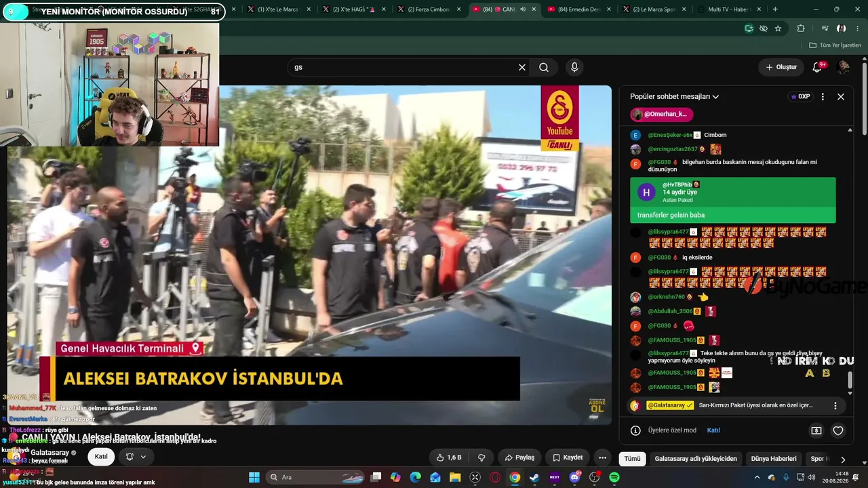Open Microsoft Edge from the taskbar

416,477
